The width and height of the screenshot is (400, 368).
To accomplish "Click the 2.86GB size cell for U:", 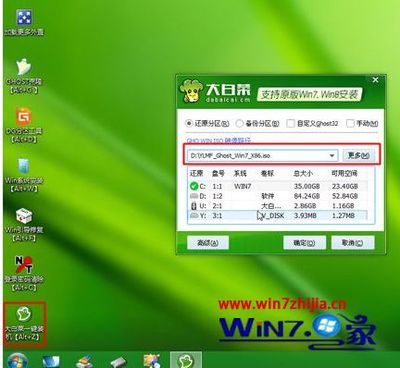I will coord(305,206).
